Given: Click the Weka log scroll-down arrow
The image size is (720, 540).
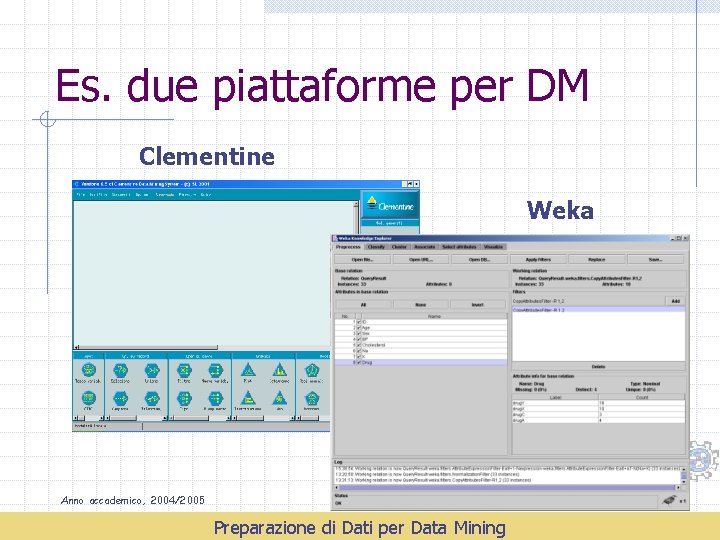Looking at the screenshot, I should pyautogui.click(x=684, y=481).
